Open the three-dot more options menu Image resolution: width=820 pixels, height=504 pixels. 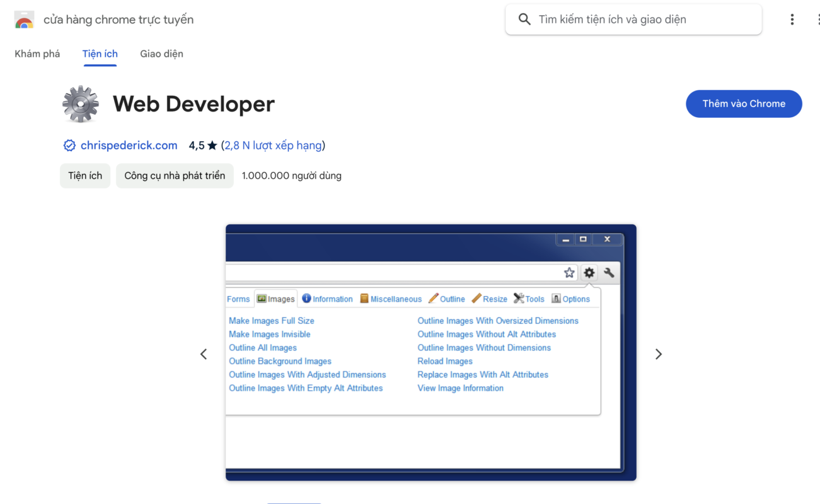792,20
